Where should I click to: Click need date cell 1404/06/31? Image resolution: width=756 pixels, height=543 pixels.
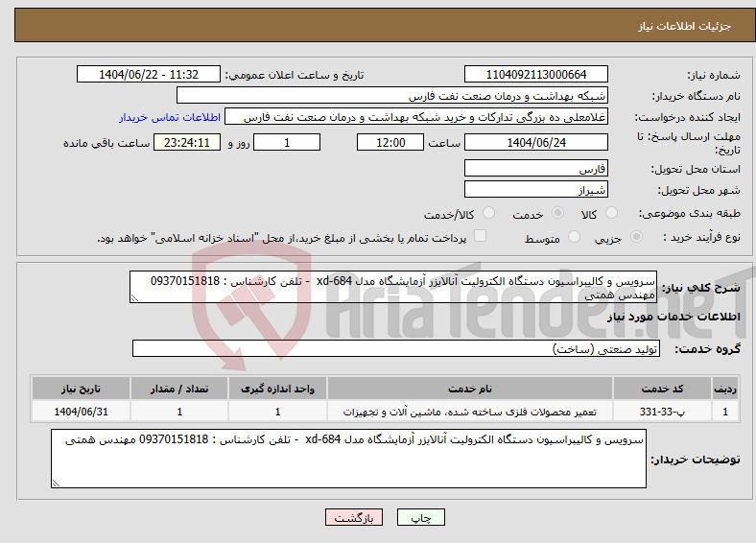81,412
